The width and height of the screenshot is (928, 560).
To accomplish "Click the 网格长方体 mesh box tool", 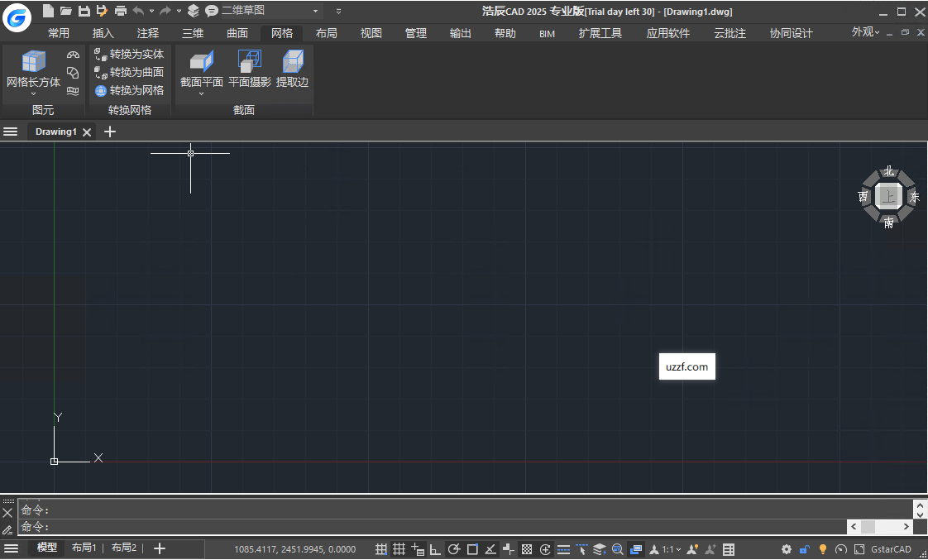I will [33, 63].
